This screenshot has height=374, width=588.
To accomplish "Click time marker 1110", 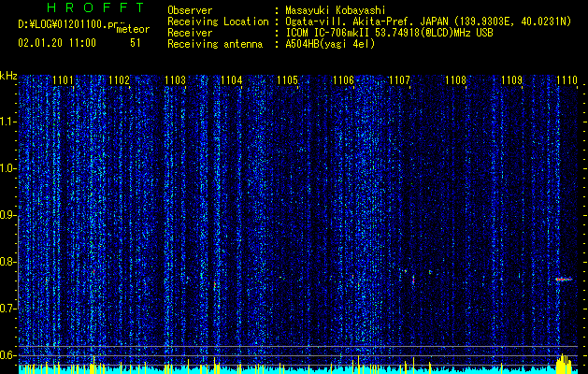I will (567, 80).
